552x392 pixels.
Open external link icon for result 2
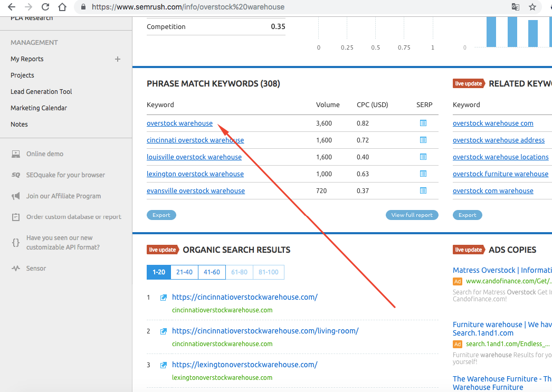(x=164, y=331)
